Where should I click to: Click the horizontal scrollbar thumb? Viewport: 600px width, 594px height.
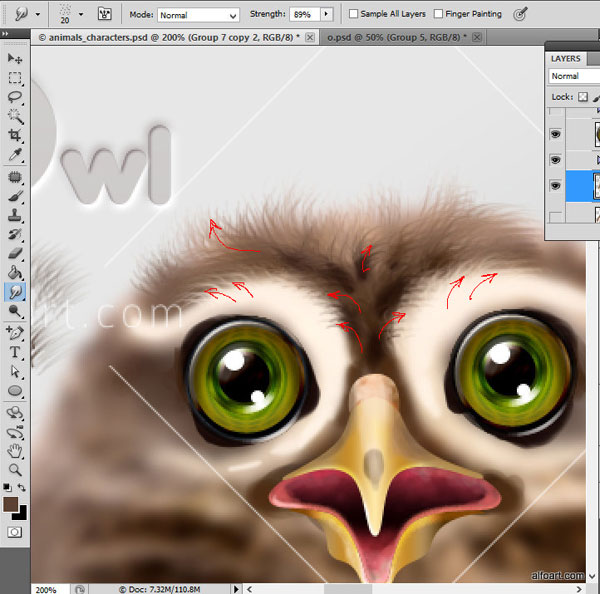tap(348, 589)
